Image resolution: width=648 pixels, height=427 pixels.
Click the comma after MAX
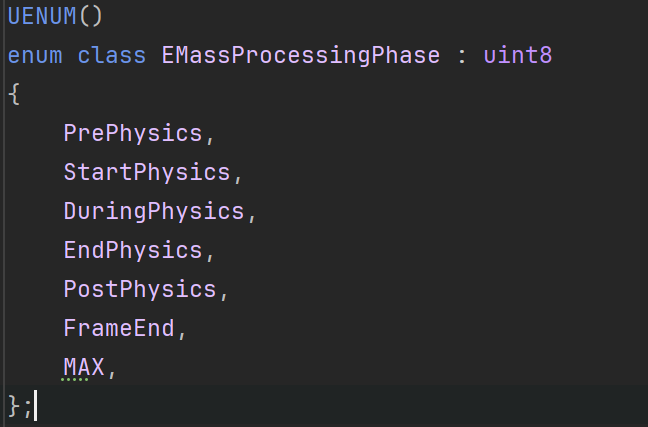112,372
